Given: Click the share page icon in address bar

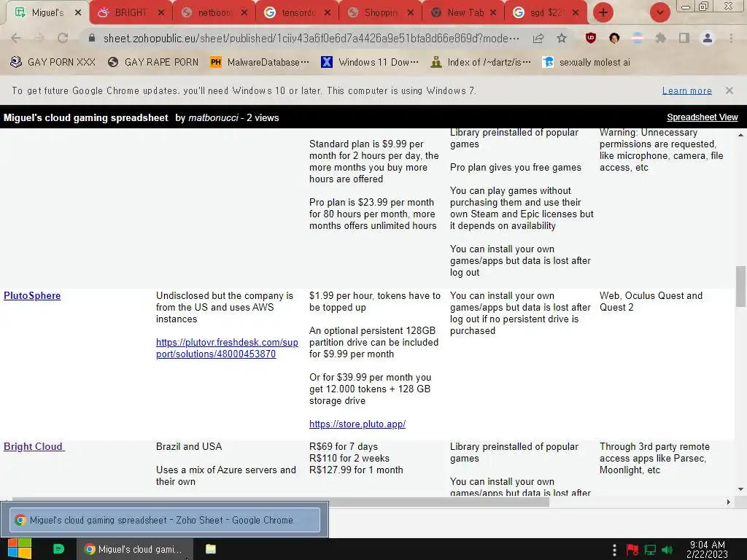Looking at the screenshot, I should click(x=538, y=38).
